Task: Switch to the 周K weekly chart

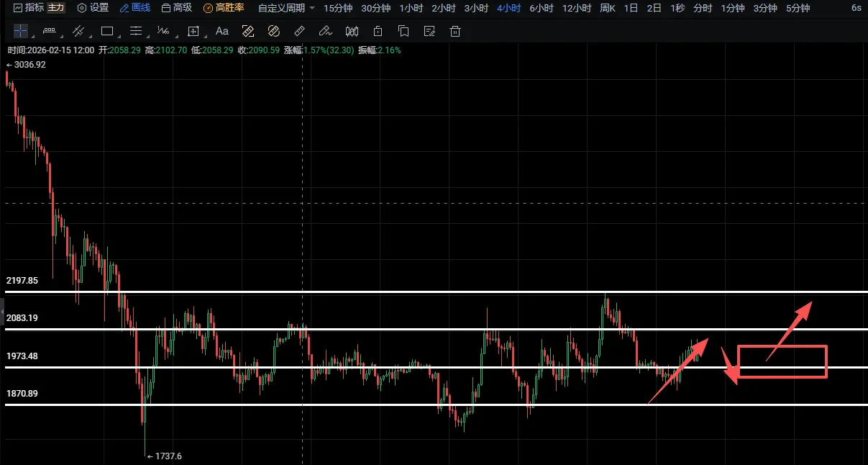Action: point(608,8)
